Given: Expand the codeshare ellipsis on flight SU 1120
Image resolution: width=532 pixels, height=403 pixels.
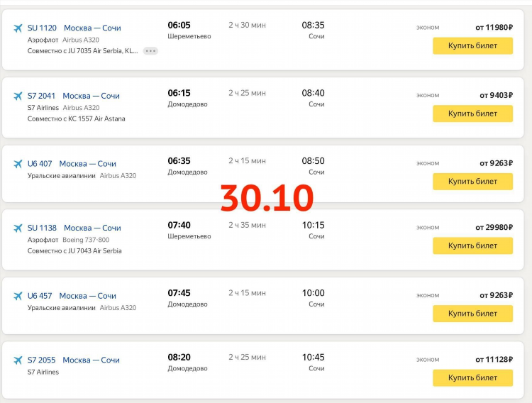Looking at the screenshot, I should (x=150, y=51).
